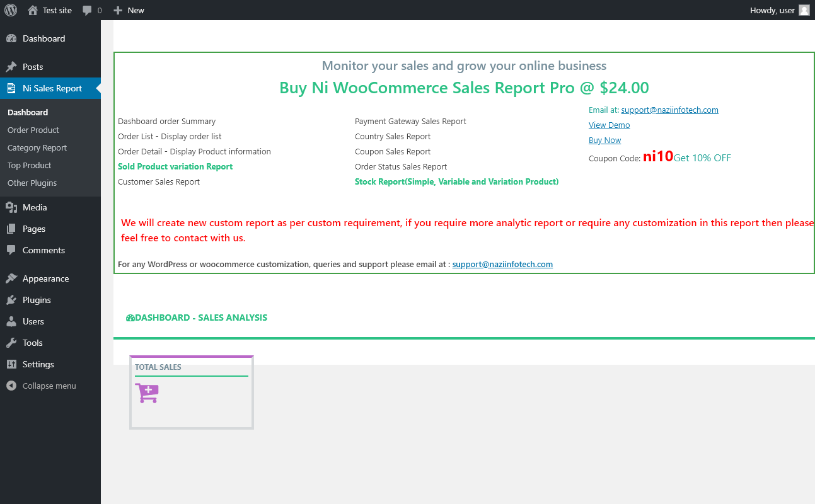Open the Settings menu

pos(50,364)
